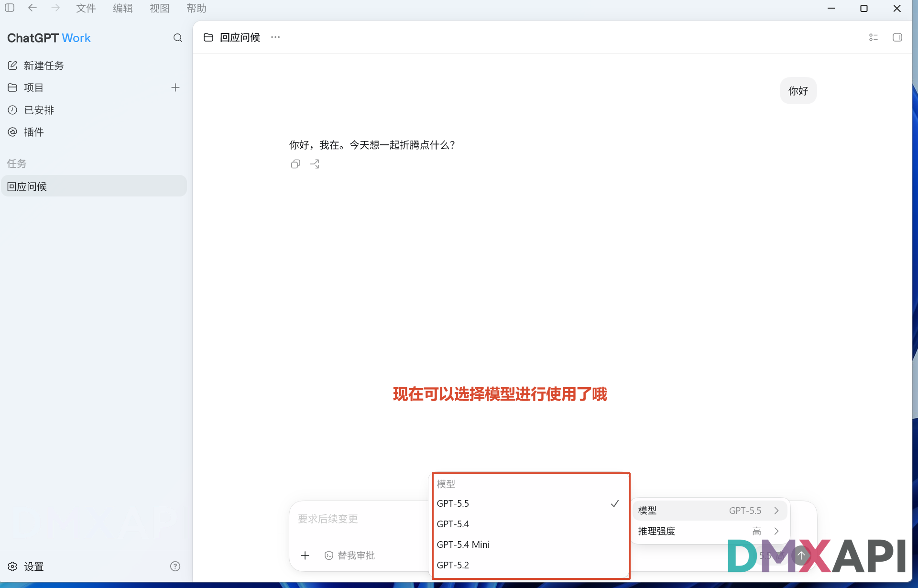Go forward with the right arrow
918x588 pixels.
point(55,8)
